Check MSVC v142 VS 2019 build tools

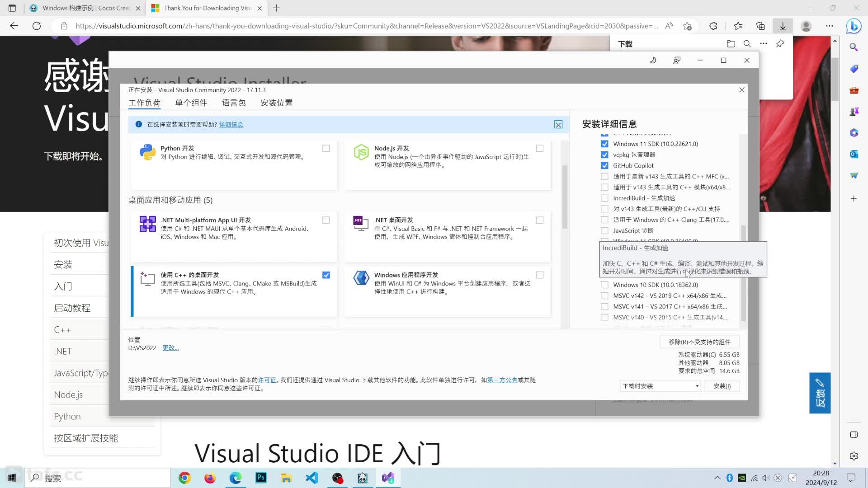point(604,296)
